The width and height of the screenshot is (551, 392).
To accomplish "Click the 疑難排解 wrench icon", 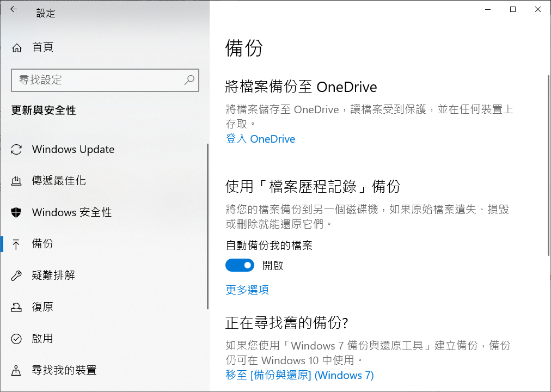I will click(16, 275).
